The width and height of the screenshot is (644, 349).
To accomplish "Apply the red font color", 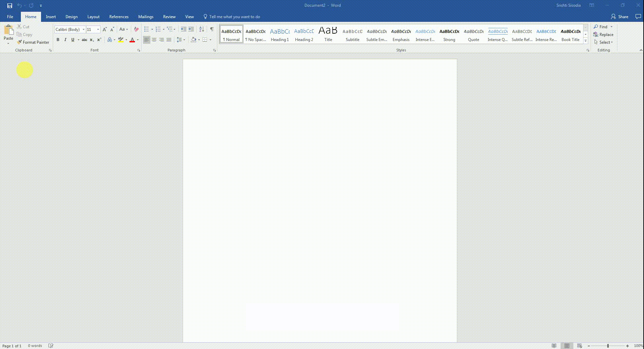I will coord(132,40).
